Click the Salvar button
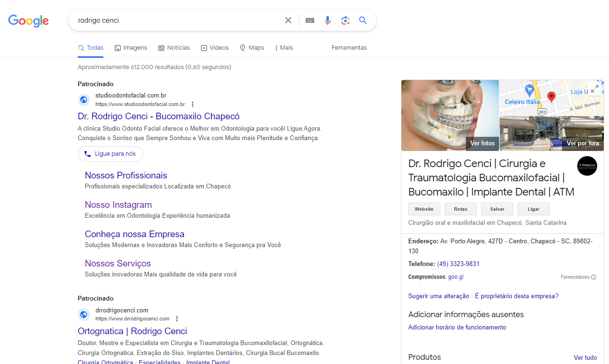This screenshot has width=609, height=364. point(497,209)
